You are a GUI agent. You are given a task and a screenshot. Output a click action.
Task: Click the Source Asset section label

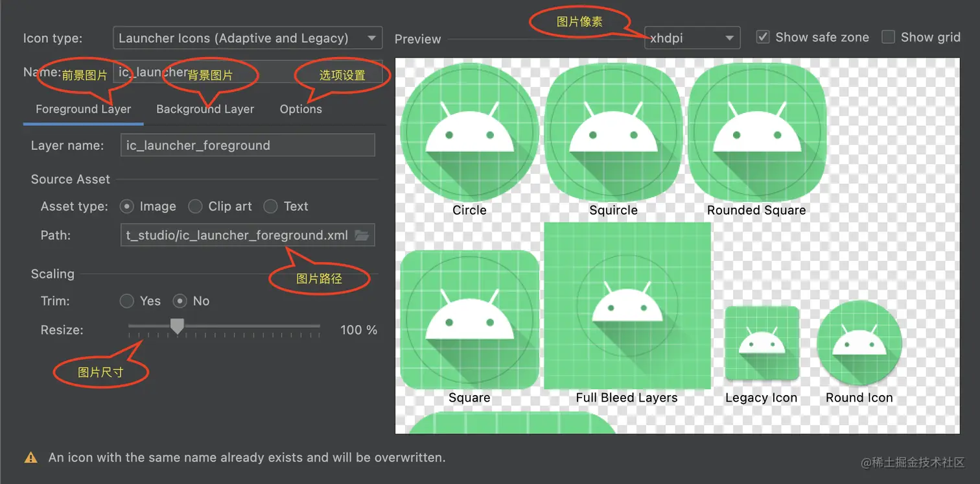[x=71, y=179]
